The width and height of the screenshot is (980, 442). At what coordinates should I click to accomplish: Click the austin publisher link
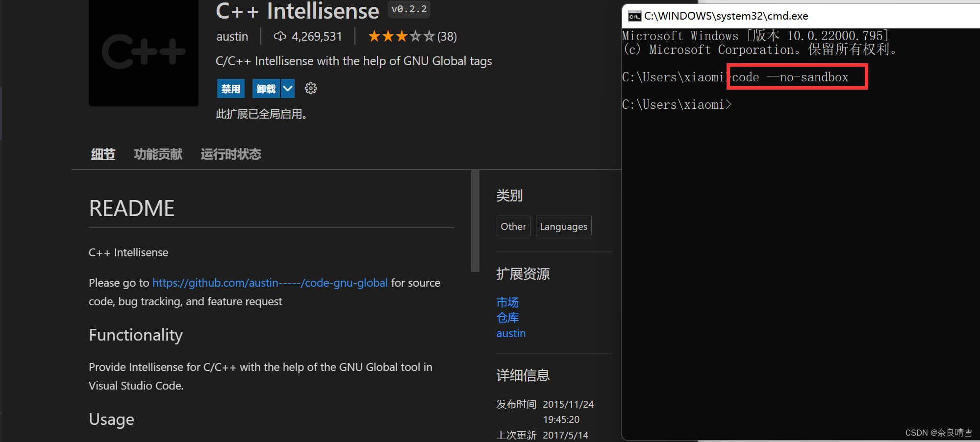(511, 333)
